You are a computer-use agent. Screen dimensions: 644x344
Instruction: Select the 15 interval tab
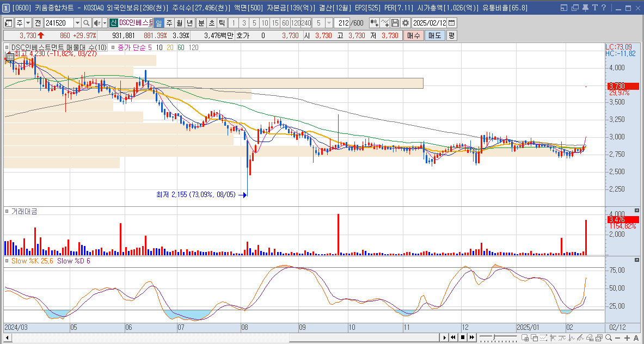coord(275,23)
